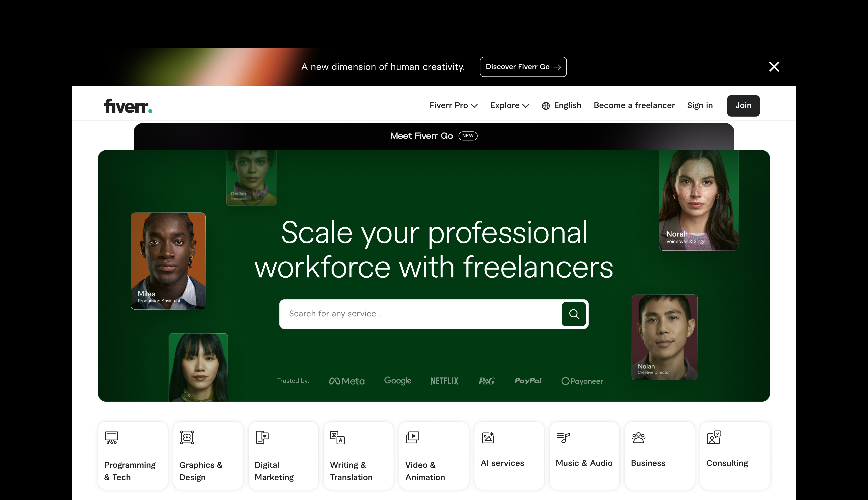Open Delilah Translation profile card

coord(251,178)
